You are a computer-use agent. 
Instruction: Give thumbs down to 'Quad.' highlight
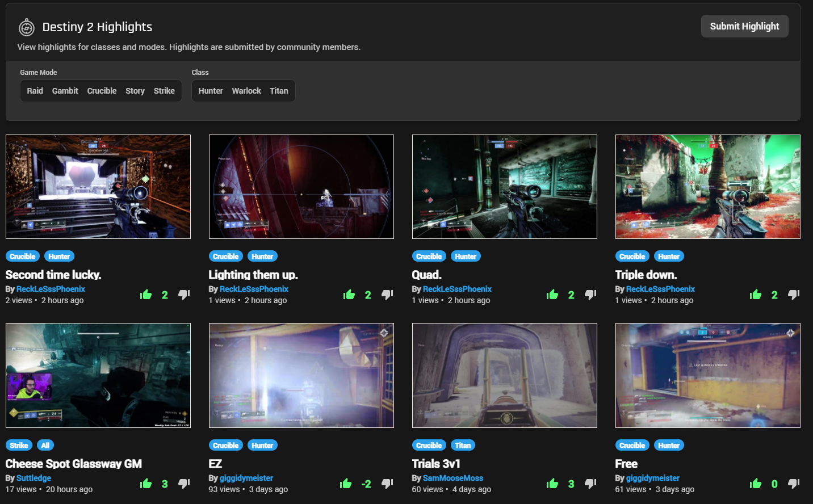[x=590, y=295]
